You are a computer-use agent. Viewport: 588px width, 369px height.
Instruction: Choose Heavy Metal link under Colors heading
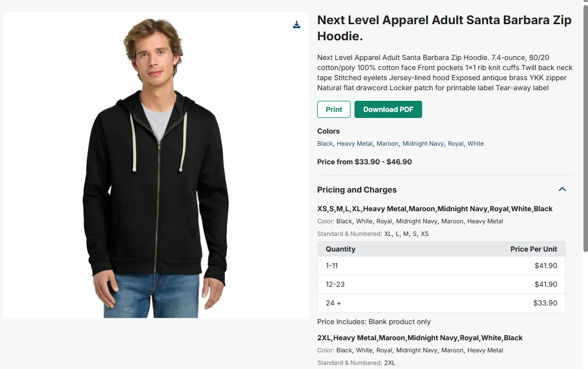tap(355, 144)
